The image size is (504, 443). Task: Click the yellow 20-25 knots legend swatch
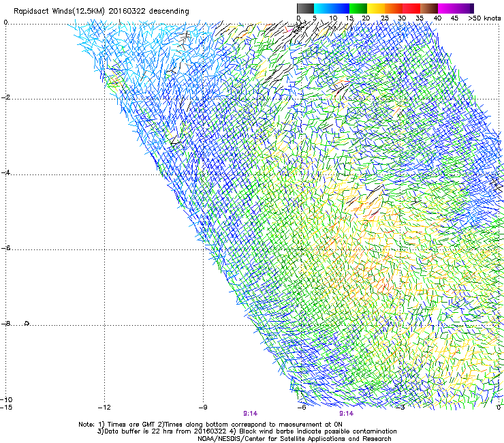click(376, 8)
